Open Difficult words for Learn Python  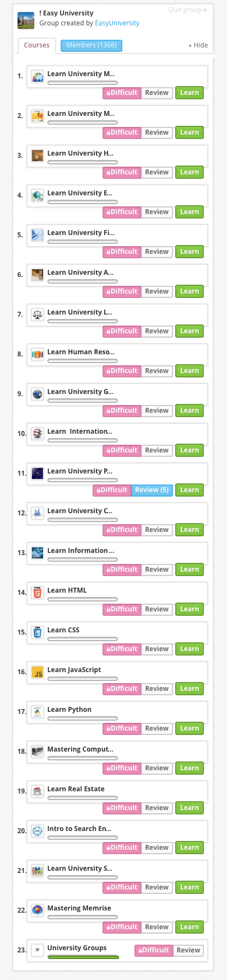click(122, 728)
